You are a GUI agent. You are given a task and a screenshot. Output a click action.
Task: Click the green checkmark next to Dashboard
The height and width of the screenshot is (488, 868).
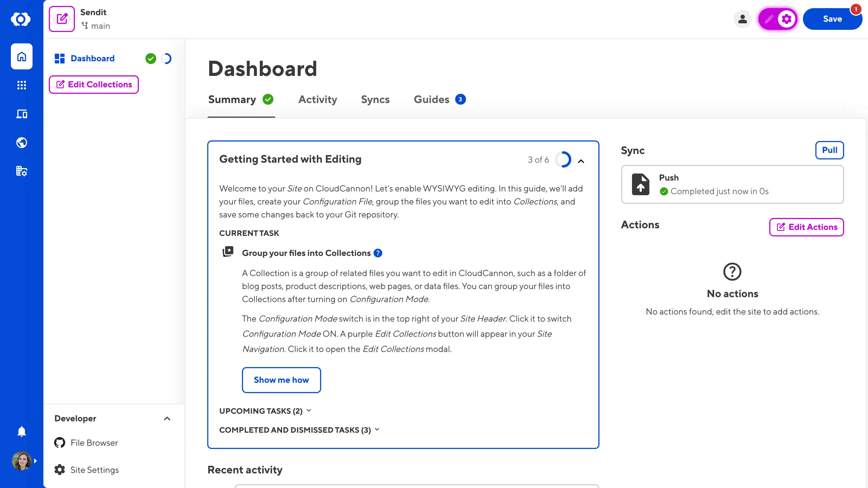coord(151,58)
